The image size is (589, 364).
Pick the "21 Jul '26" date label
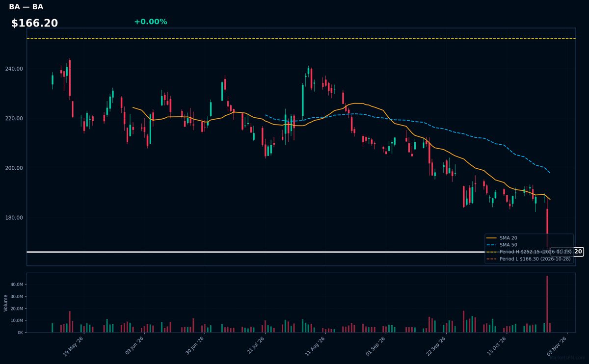(255, 347)
